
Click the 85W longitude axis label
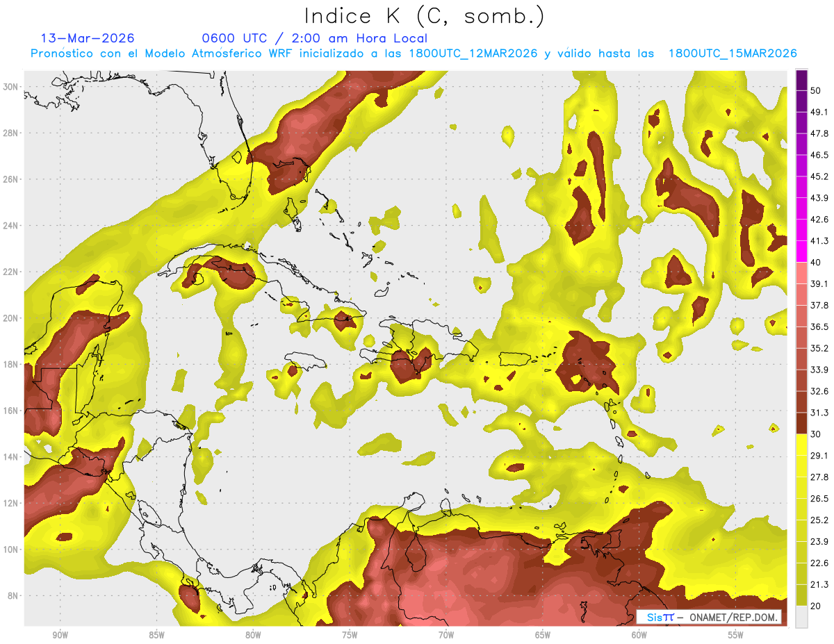[x=156, y=635]
